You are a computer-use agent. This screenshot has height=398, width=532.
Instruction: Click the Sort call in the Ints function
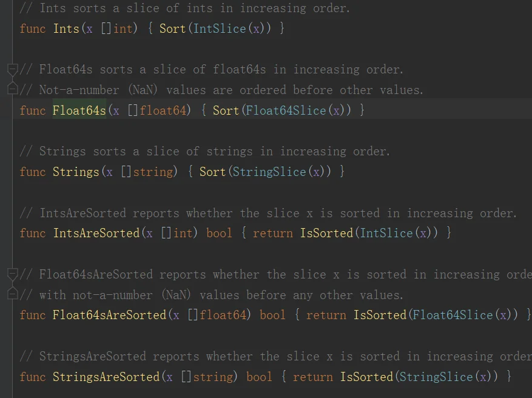172,29
